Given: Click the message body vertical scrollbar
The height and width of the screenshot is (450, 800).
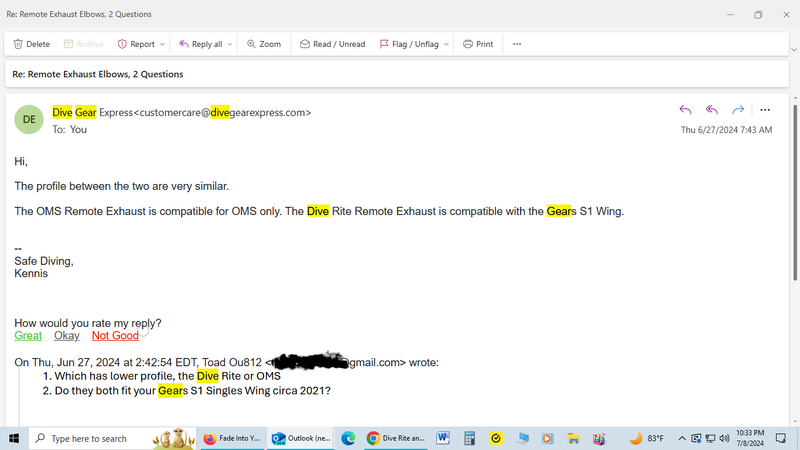Looking at the screenshot, I should click(795, 191).
